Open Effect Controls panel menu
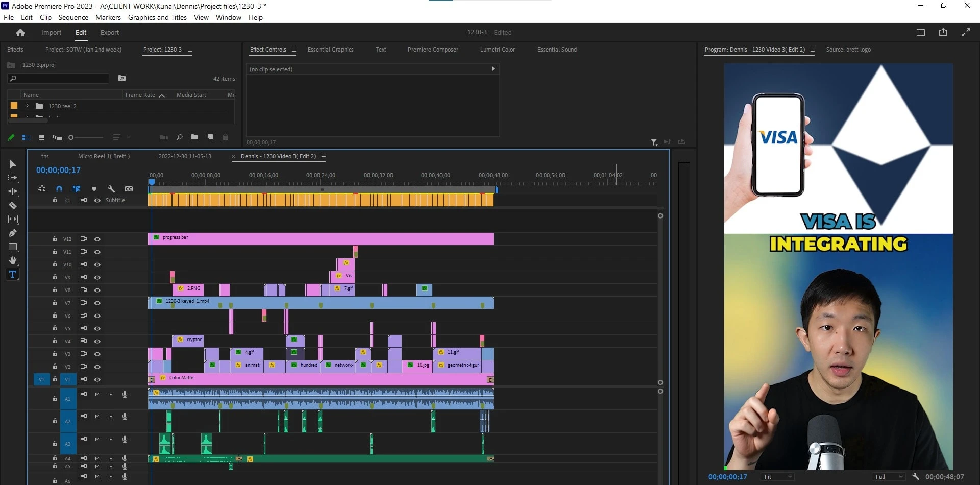The height and width of the screenshot is (485, 980). pos(293,50)
